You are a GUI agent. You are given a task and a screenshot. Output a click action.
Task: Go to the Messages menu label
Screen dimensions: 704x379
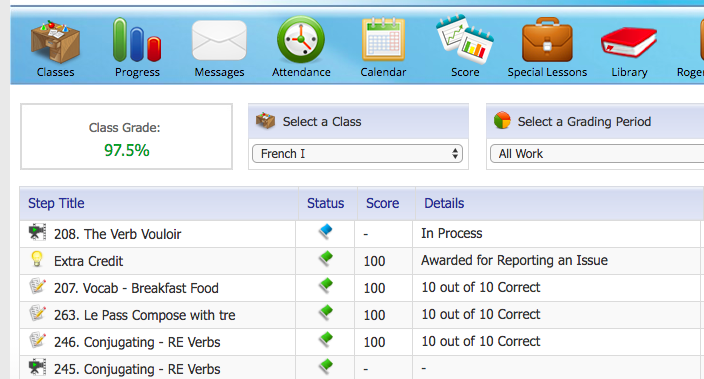pos(219,72)
